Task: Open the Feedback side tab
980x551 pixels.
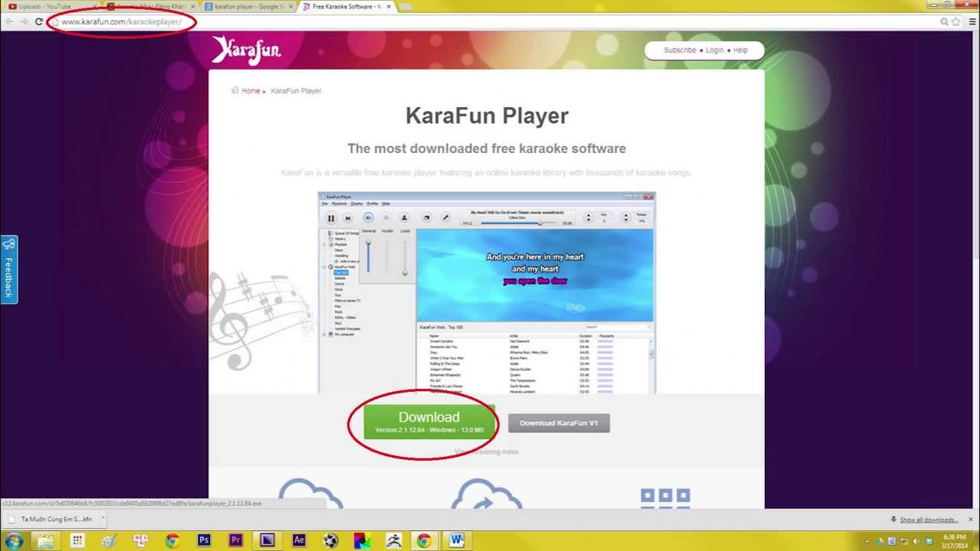Action: pyautogui.click(x=8, y=269)
